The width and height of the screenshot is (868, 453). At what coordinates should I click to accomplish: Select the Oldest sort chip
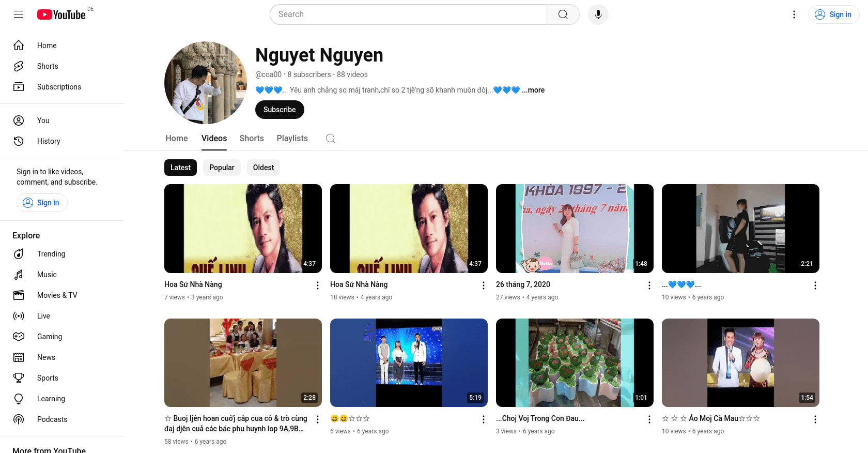click(263, 168)
